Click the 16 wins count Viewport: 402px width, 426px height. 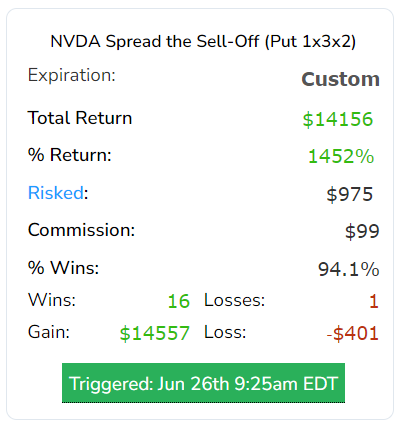(x=179, y=301)
